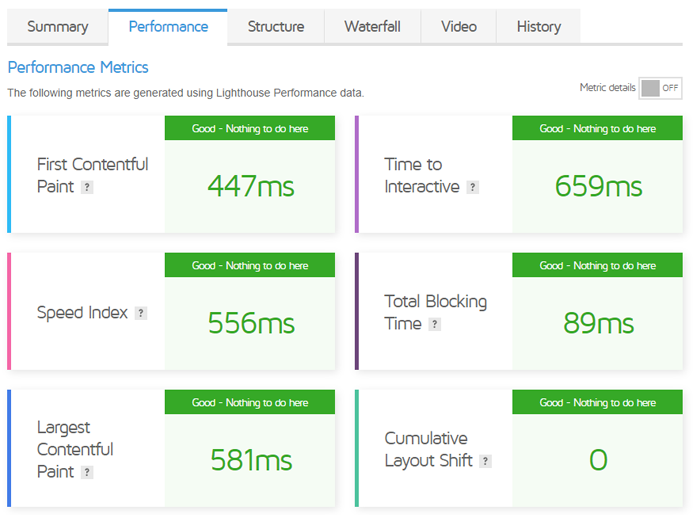Click the Cumulative Layout Shift help icon

(485, 461)
